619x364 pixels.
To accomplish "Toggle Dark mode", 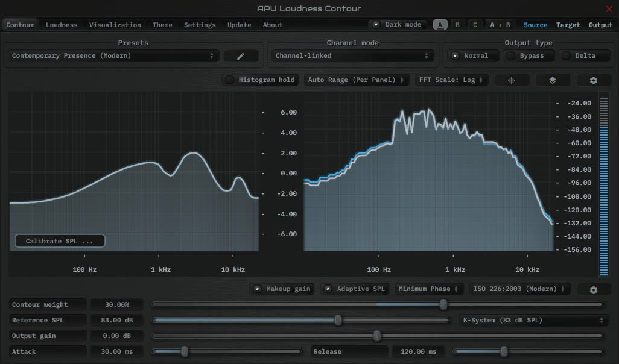I will [398, 25].
